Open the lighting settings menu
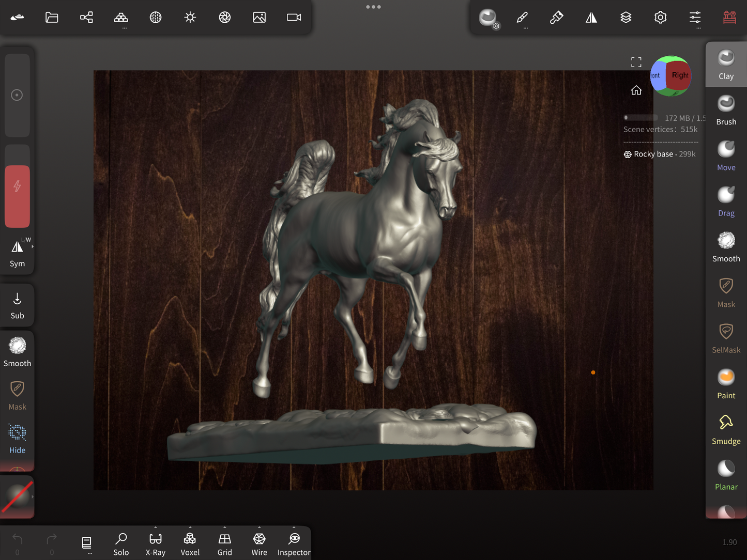The height and width of the screenshot is (560, 747). (190, 18)
